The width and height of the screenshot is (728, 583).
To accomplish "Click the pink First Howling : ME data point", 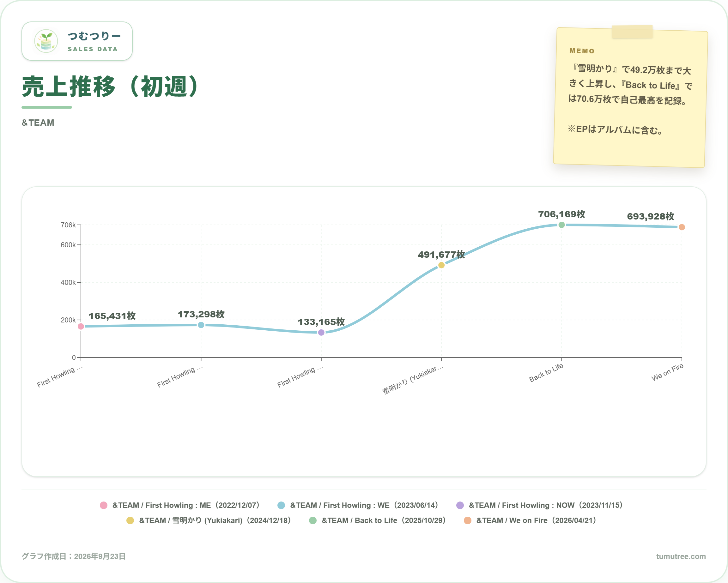I will pos(81,327).
